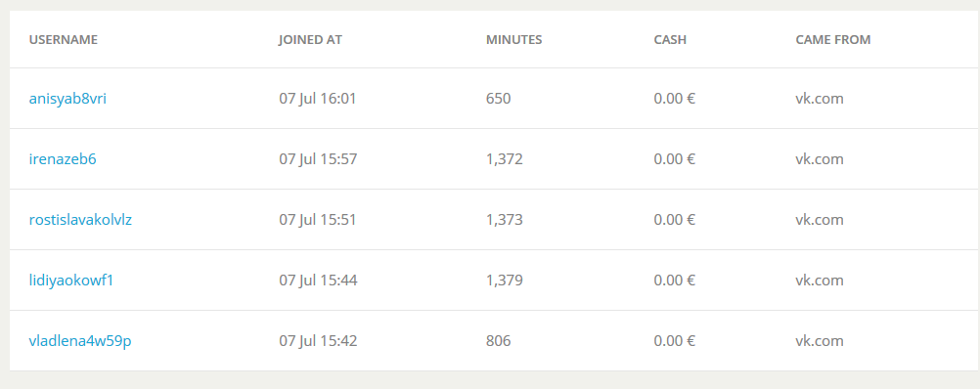The width and height of the screenshot is (980, 389).
Task: Click the MINUTES column header
Action: coord(513,40)
